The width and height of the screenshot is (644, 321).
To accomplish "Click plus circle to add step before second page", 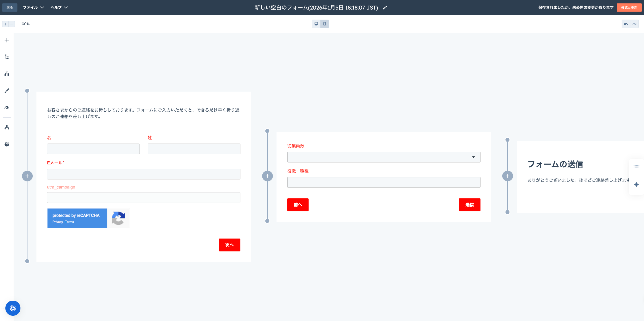I will point(267,176).
